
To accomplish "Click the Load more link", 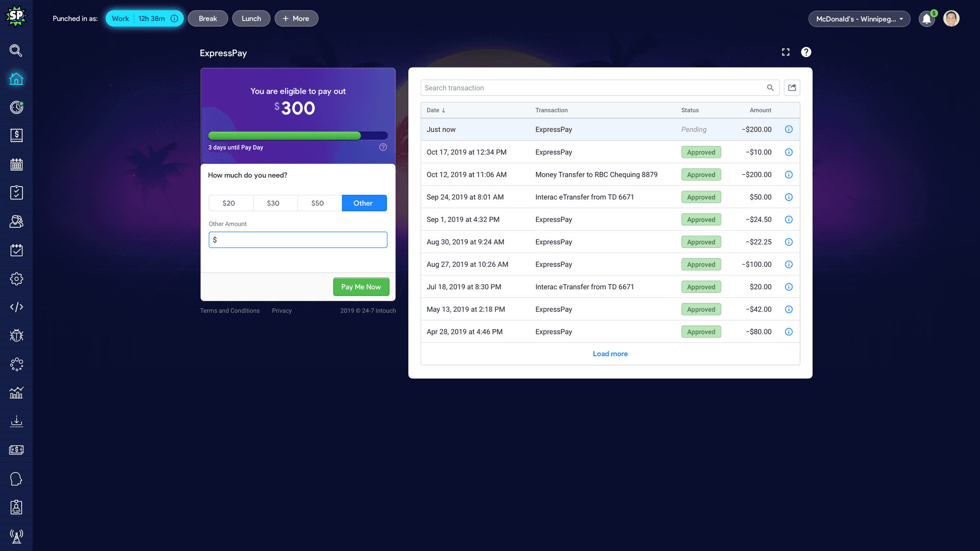I will click(610, 354).
